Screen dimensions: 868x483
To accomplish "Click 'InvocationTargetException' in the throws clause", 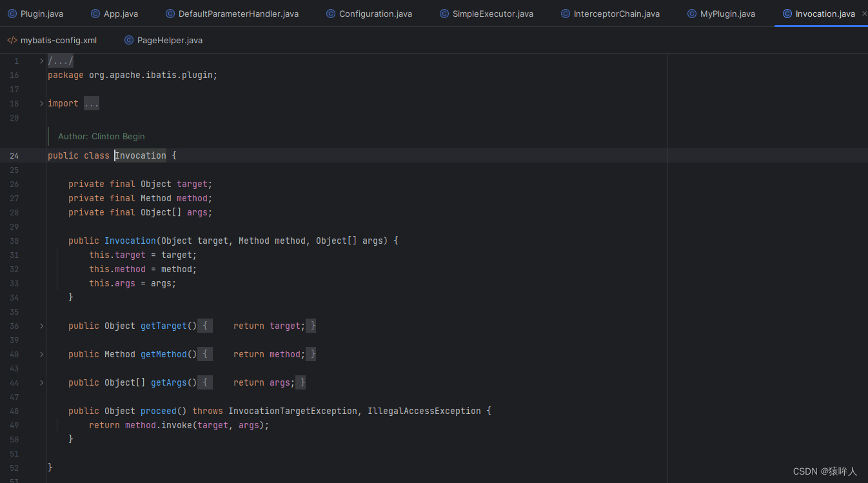I will pos(293,411).
